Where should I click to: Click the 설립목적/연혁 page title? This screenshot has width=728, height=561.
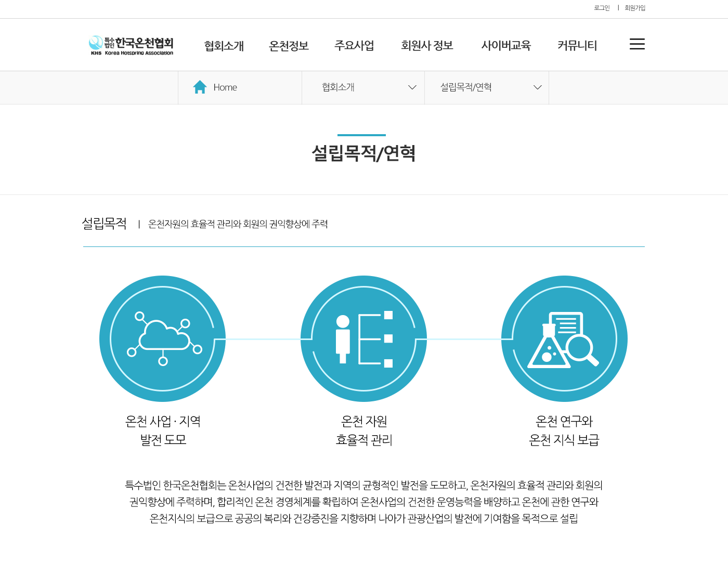tap(363, 153)
